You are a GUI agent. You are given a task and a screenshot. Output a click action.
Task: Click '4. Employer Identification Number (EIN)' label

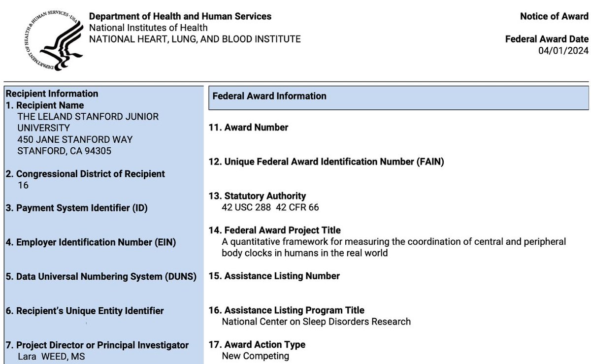91,242
